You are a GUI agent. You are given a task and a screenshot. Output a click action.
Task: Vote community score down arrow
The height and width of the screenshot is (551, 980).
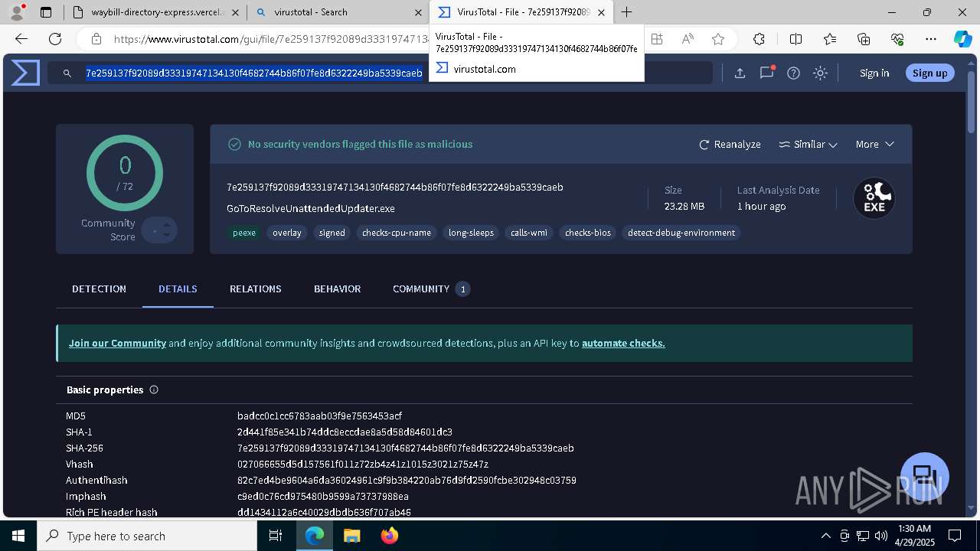(x=167, y=235)
